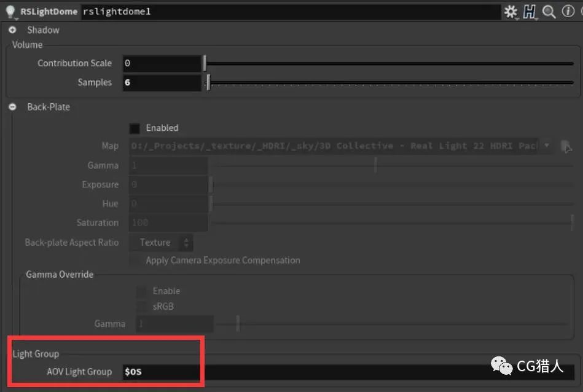
Task: Click the magnifying glass search icon
Action: point(550,11)
